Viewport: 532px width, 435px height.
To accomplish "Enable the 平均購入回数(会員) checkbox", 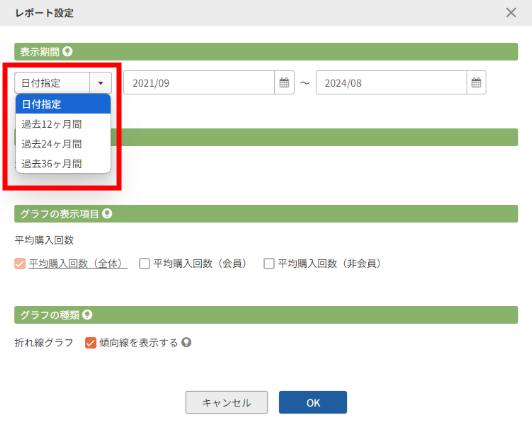I will pyautogui.click(x=145, y=264).
